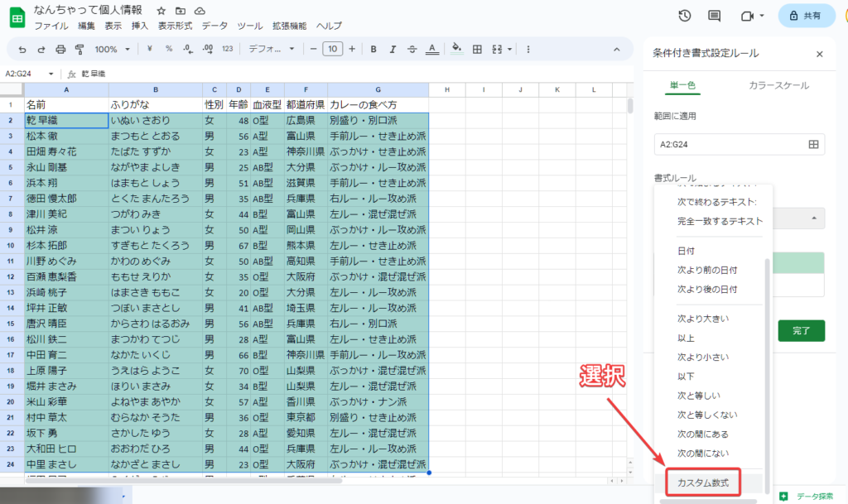
Task: Switch to the カラースケール tab
Action: click(778, 85)
